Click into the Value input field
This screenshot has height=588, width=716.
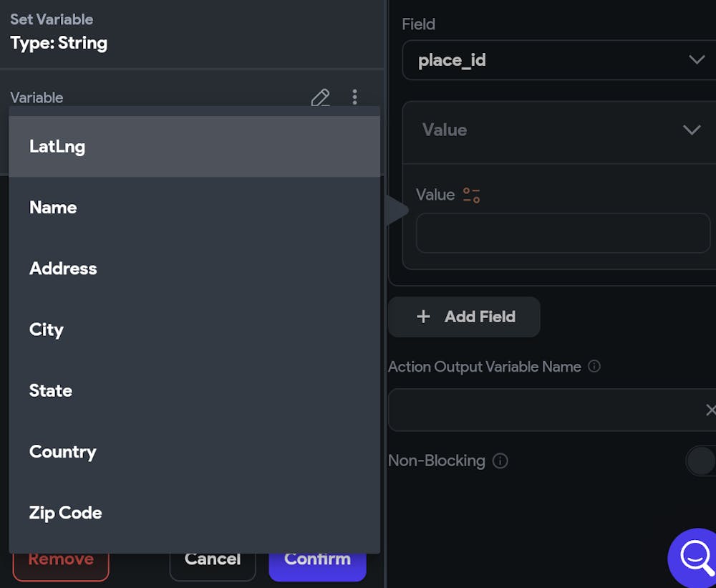[563, 233]
